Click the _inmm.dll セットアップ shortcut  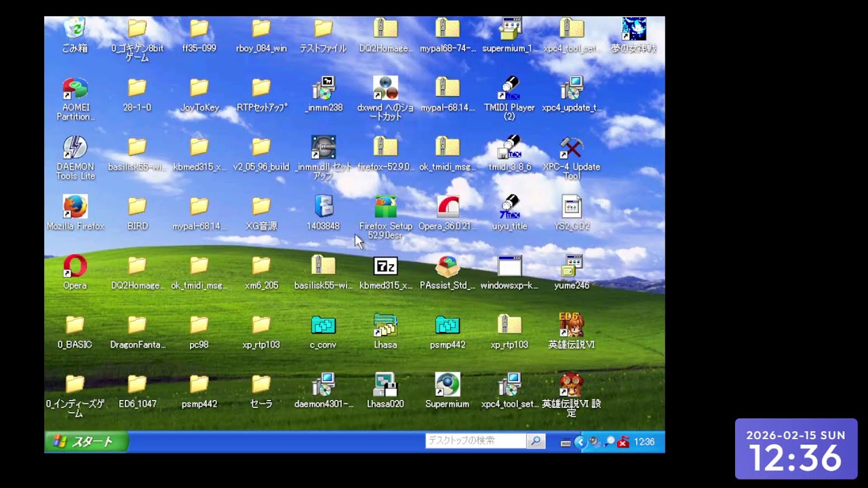[323, 147]
